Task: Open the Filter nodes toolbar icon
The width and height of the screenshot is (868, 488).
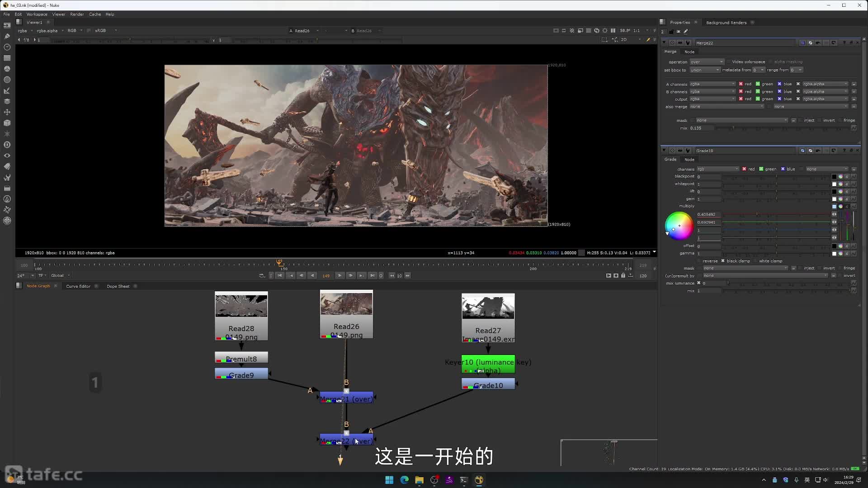Action: click(7, 80)
